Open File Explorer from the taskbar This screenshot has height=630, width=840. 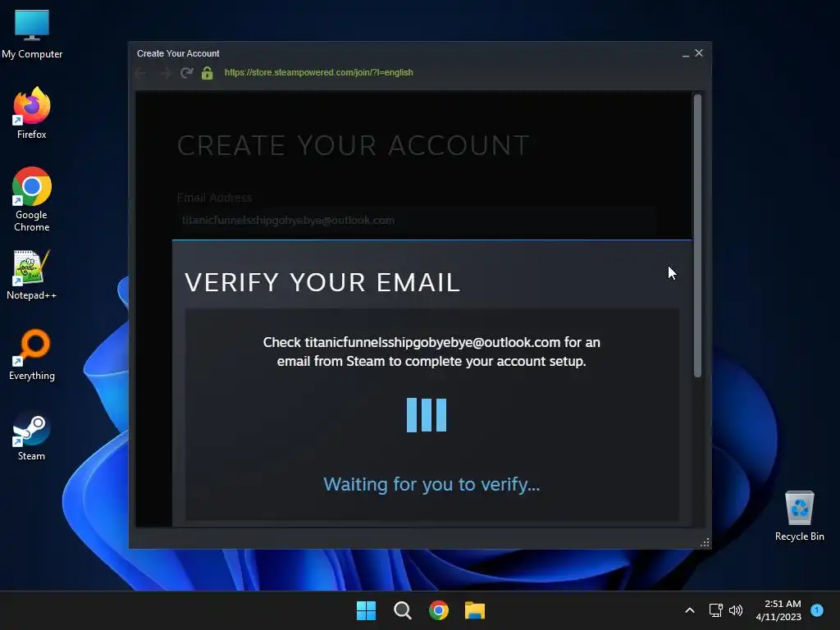click(x=475, y=610)
